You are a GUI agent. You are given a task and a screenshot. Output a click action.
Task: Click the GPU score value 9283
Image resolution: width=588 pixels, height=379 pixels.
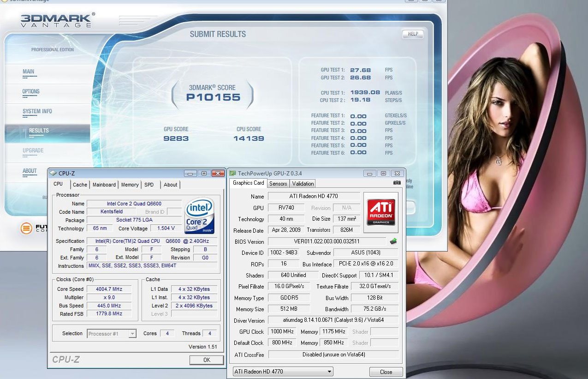pos(176,138)
